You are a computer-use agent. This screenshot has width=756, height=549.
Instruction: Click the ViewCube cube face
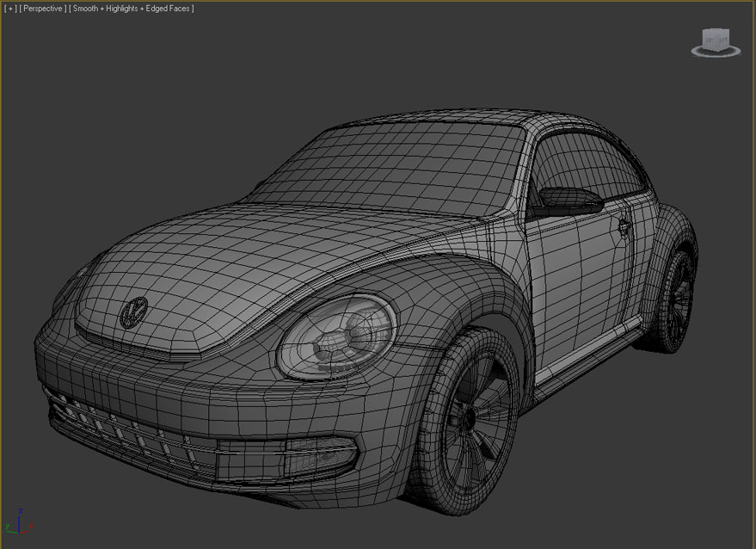[716, 39]
